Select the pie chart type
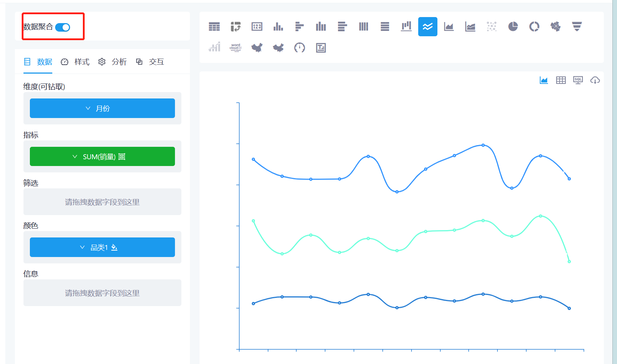Image resolution: width=617 pixels, height=364 pixels. pos(513,26)
